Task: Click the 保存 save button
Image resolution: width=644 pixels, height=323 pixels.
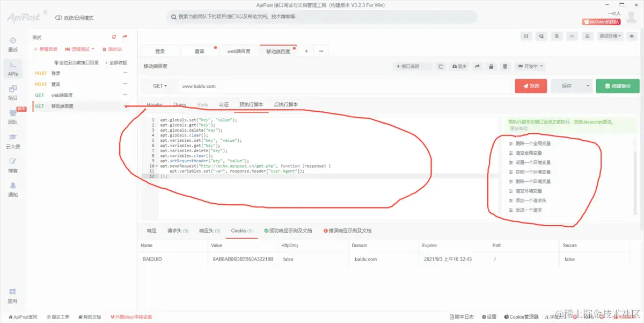Action: click(567, 86)
